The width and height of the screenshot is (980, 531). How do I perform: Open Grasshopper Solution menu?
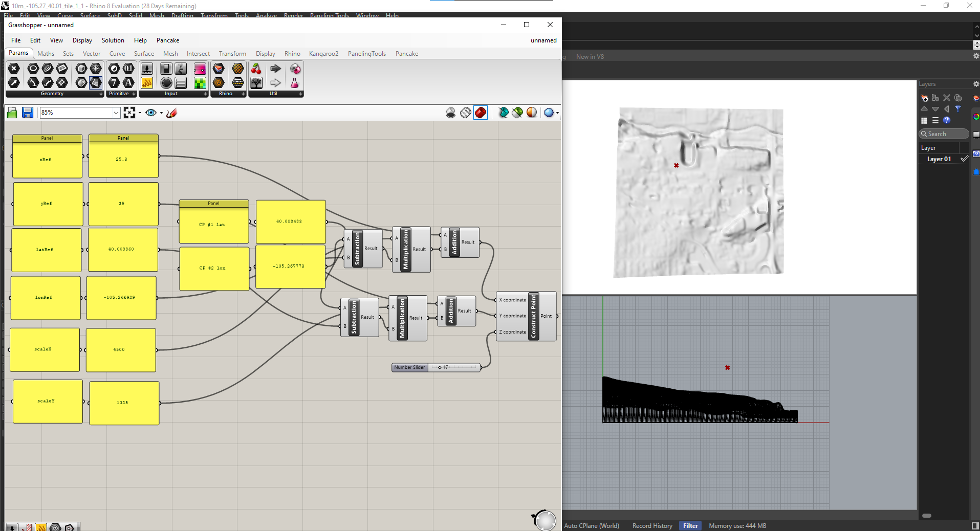[x=113, y=40]
